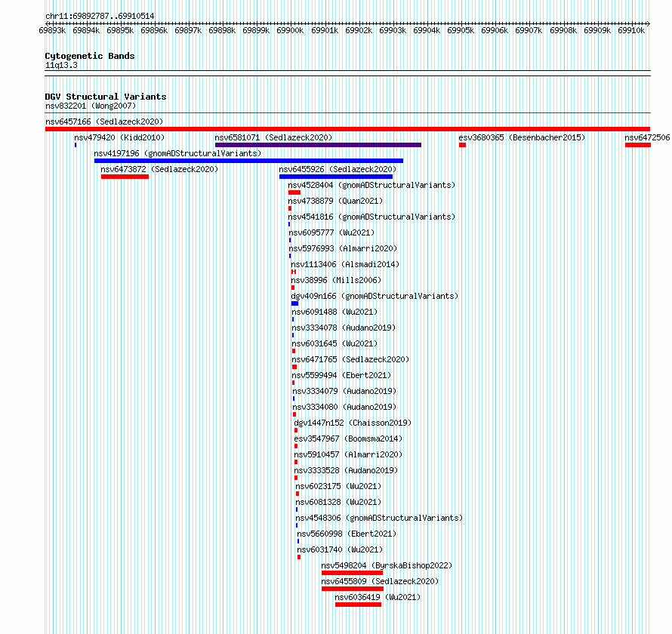Click the Cytogenetic Bands track title
Screen dimensions: 672x634
click(x=90, y=56)
